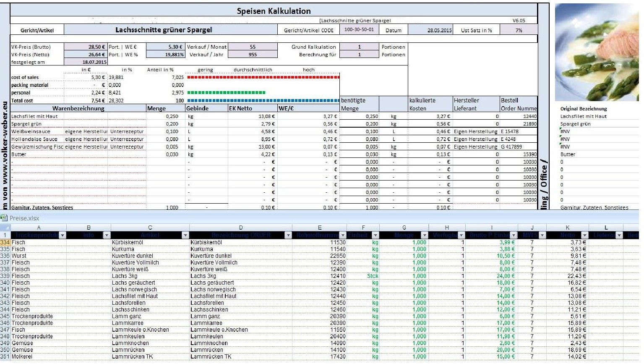Expand the Bezeichnung ORDER filter arrow
The height and width of the screenshot is (364, 644).
tap(288, 235)
